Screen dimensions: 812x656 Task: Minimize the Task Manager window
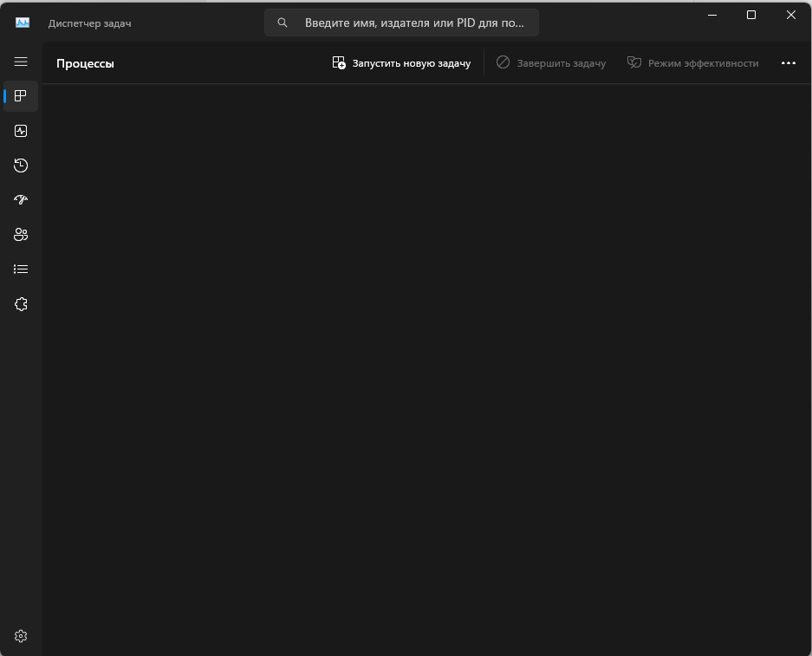point(712,15)
